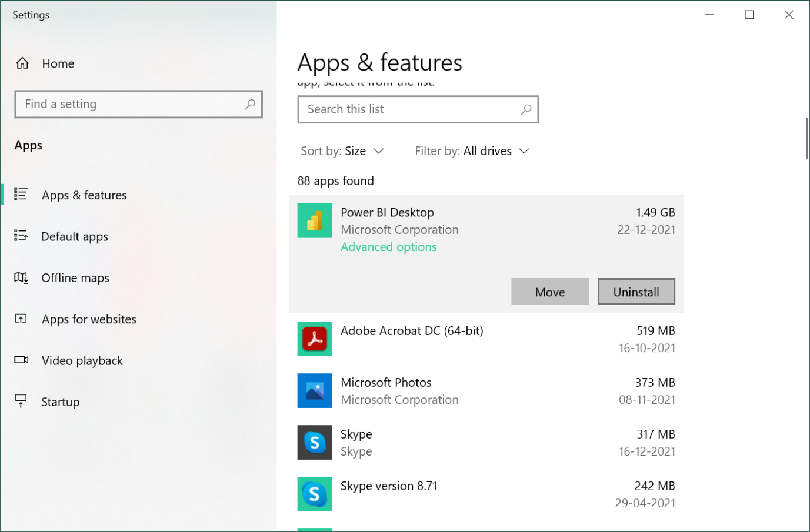Select the Skype 317 MB entry
The image size is (810, 532).
click(x=486, y=443)
